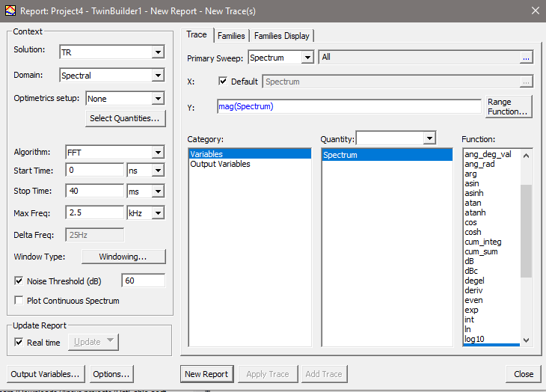Open the Solution dropdown showing TR
The image size is (546, 392).
pos(157,52)
